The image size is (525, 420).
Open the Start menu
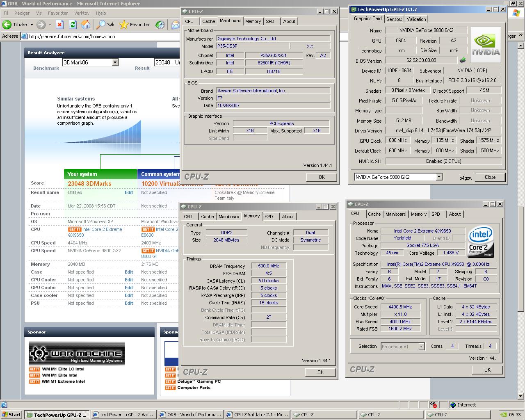point(11,415)
